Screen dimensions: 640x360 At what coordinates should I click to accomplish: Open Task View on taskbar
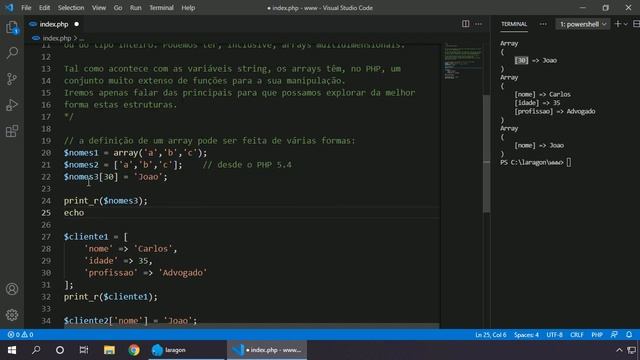tap(84, 350)
